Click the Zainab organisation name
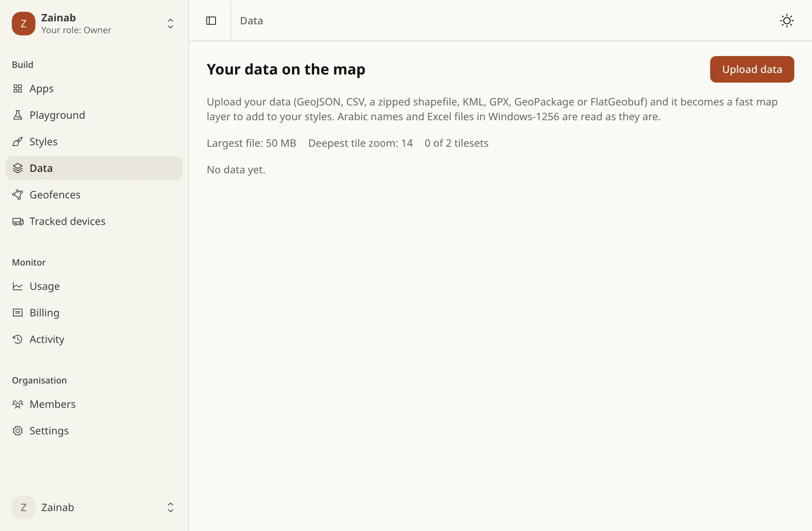The image size is (812, 531). point(58,18)
